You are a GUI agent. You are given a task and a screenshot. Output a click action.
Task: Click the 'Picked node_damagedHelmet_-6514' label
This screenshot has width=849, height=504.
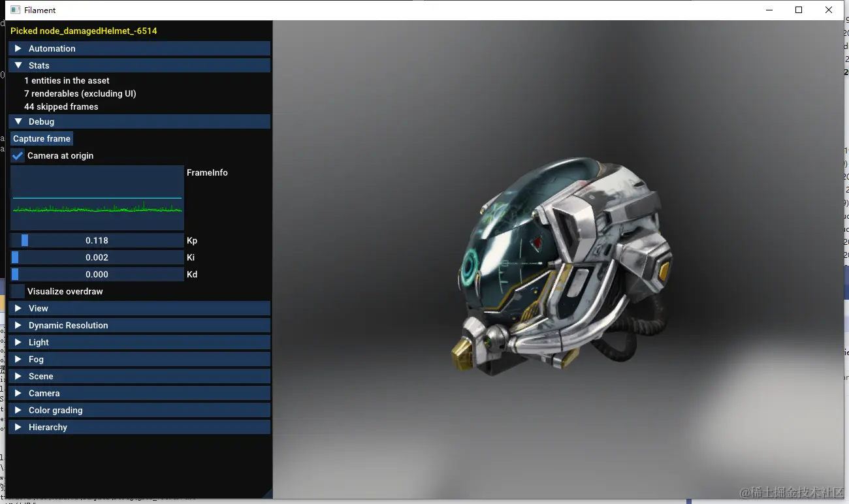(84, 31)
